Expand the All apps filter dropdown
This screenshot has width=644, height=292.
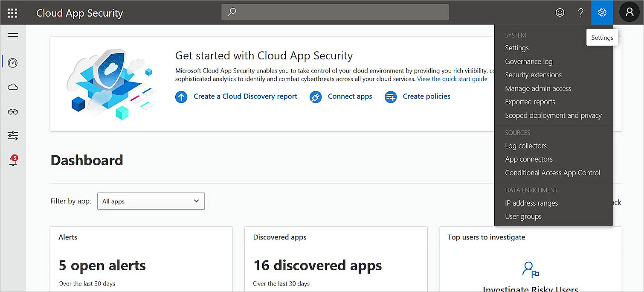[x=151, y=201]
